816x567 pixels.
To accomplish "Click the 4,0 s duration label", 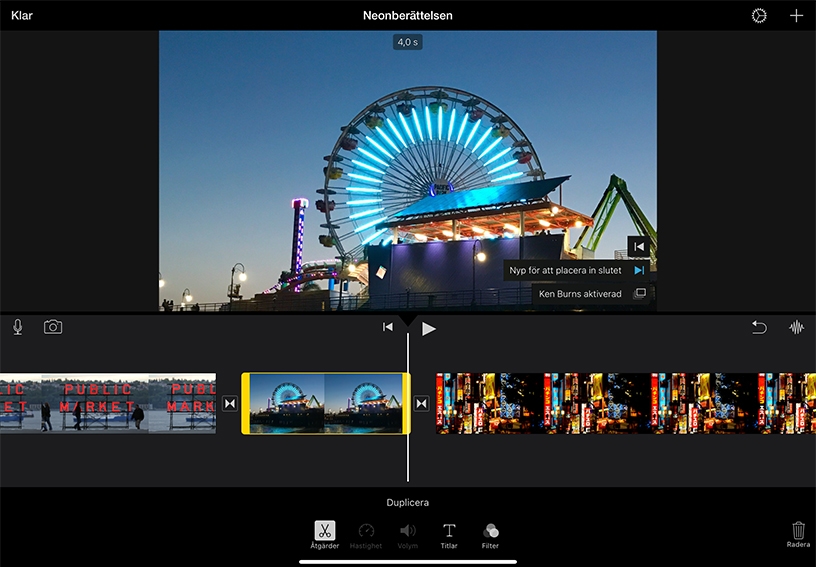I will click(407, 42).
